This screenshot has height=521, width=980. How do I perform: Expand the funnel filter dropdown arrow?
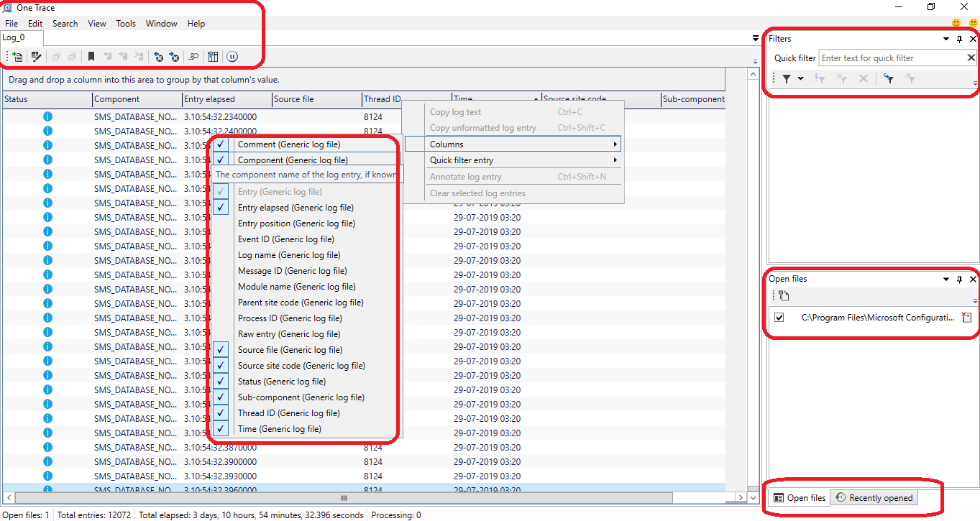[800, 78]
